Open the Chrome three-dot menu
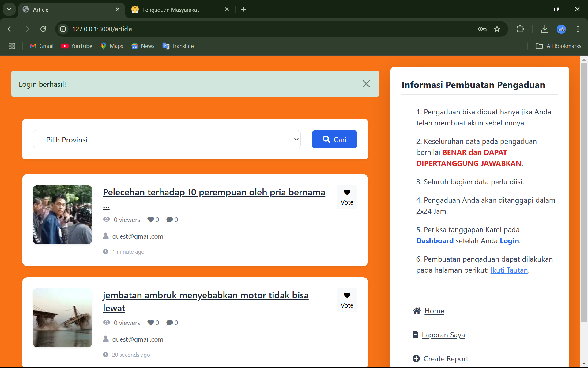The image size is (588, 368). [x=578, y=29]
